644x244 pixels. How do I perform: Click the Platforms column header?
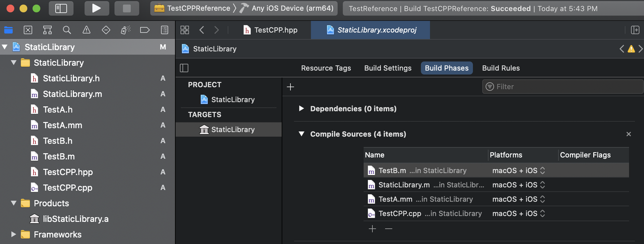523,155
